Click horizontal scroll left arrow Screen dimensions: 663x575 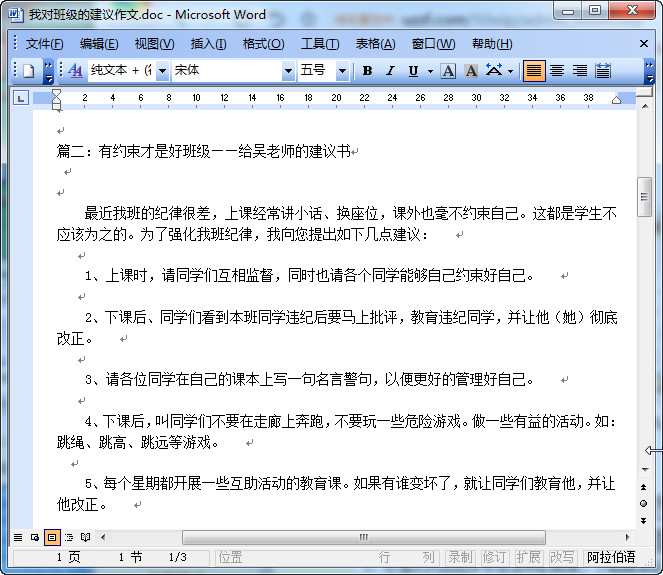pyautogui.click(x=103, y=537)
